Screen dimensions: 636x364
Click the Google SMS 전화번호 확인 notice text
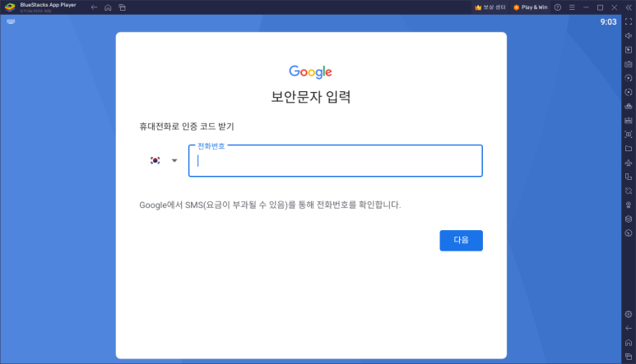click(270, 205)
